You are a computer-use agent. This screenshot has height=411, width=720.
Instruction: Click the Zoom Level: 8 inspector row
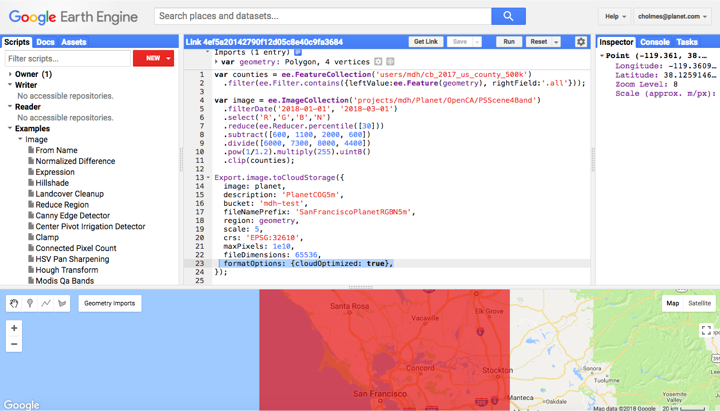coord(647,84)
